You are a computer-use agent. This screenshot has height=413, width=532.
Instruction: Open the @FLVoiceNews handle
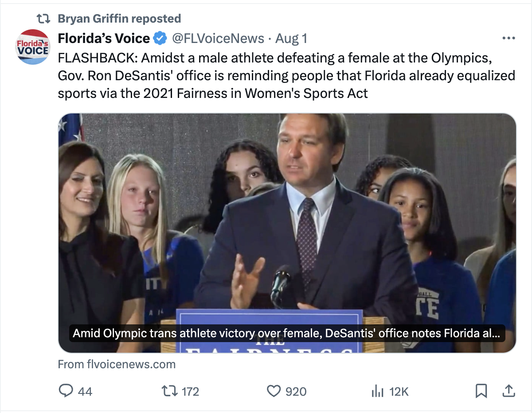pos(218,39)
